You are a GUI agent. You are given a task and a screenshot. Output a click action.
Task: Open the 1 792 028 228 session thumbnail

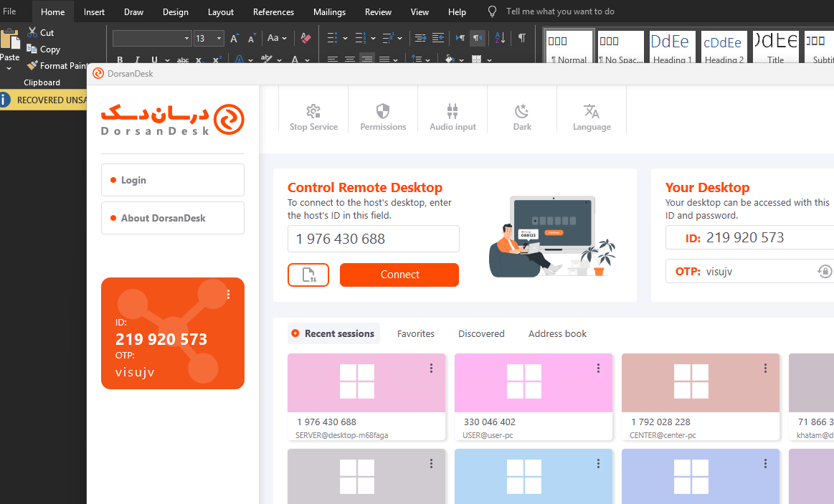coord(701,383)
